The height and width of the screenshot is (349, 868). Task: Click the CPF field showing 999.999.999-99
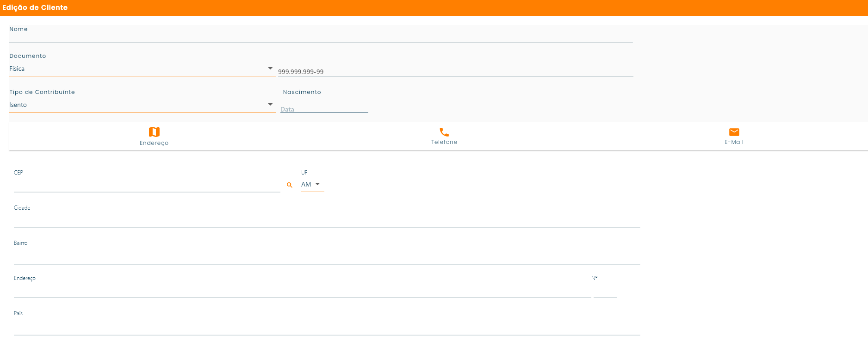pos(455,71)
